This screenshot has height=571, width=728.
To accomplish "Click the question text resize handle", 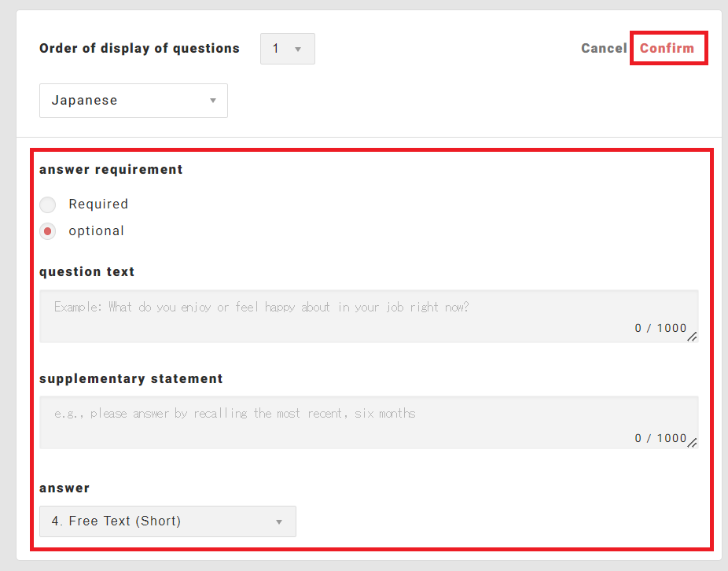I will point(693,337).
